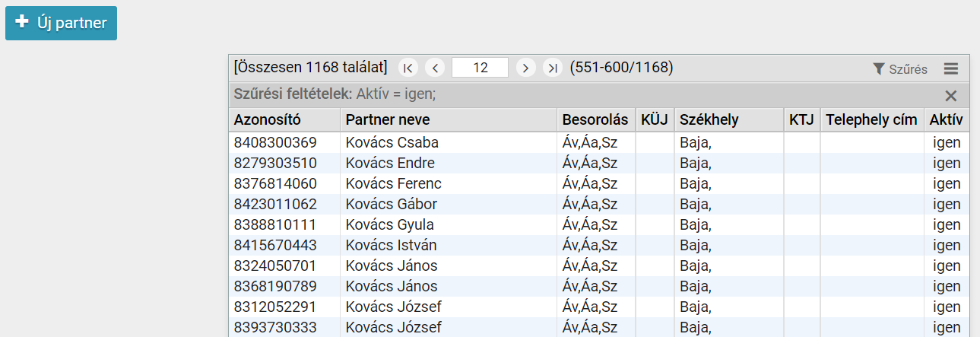Image resolution: width=980 pixels, height=337 pixels.
Task: Select the Kovács Ferenc partner row
Action: pyautogui.click(x=393, y=183)
